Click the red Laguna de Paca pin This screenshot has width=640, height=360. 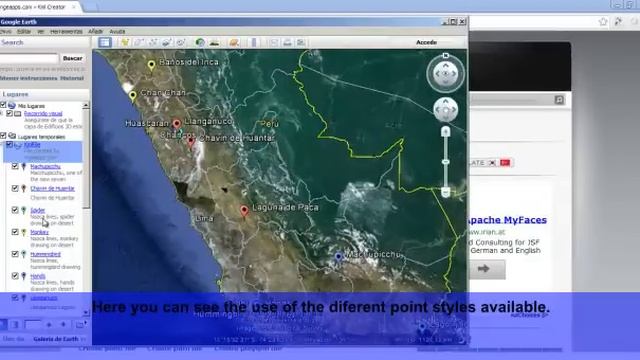[x=244, y=211]
